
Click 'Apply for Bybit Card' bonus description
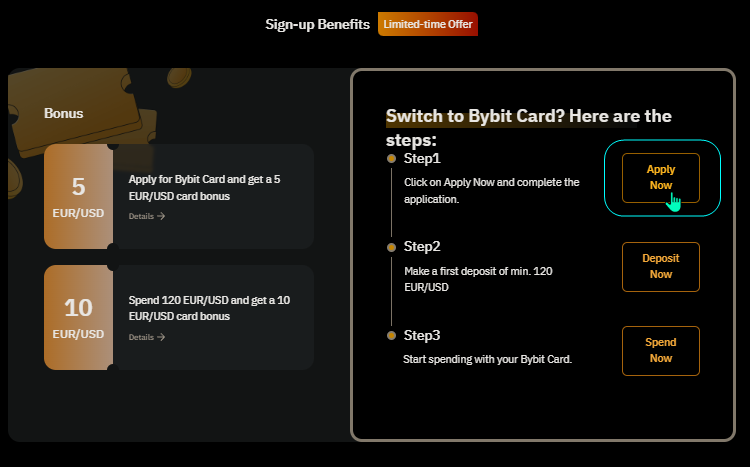[204, 188]
